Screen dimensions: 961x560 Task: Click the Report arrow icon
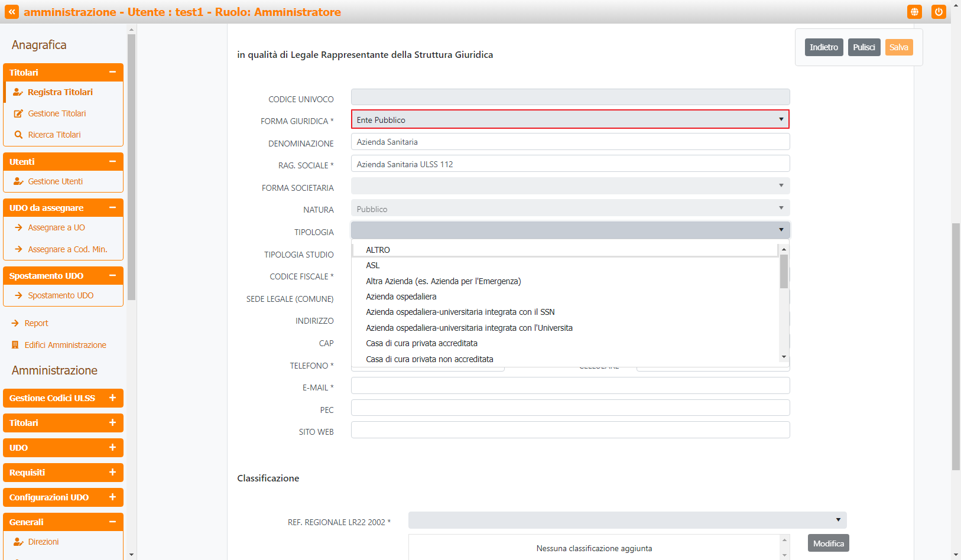[x=15, y=323]
